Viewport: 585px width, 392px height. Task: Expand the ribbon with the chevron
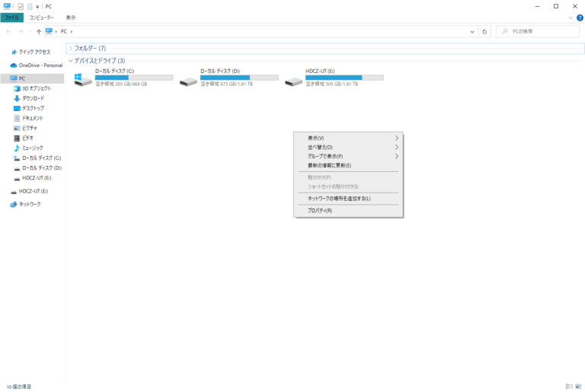(571, 17)
